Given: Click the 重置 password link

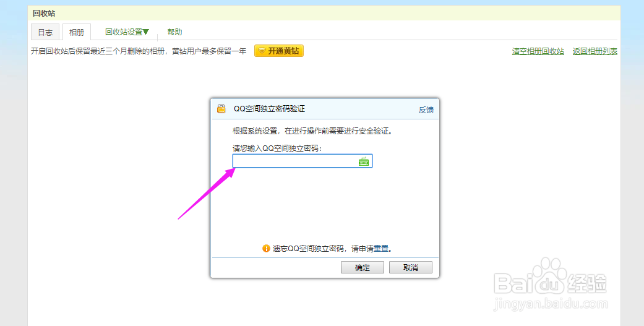Looking at the screenshot, I should [381, 249].
